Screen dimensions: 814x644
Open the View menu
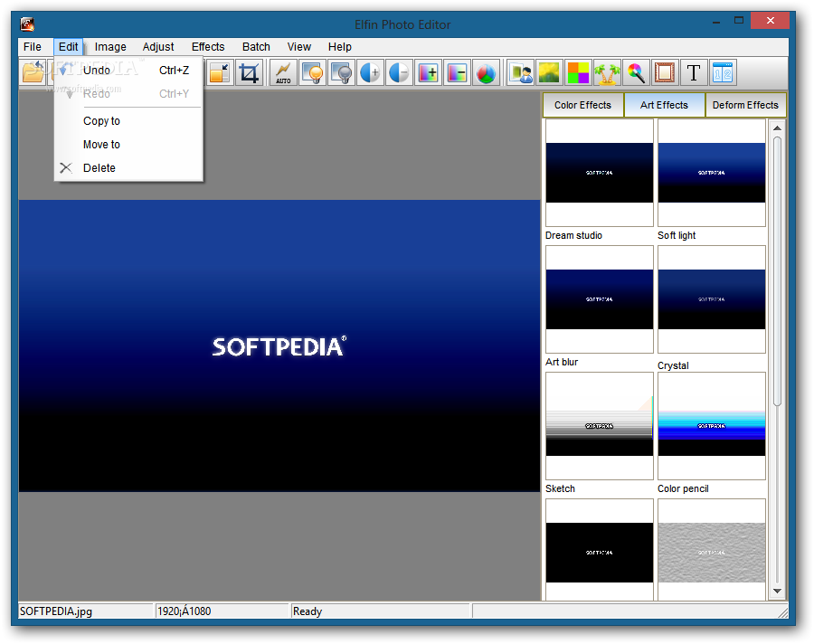point(299,47)
